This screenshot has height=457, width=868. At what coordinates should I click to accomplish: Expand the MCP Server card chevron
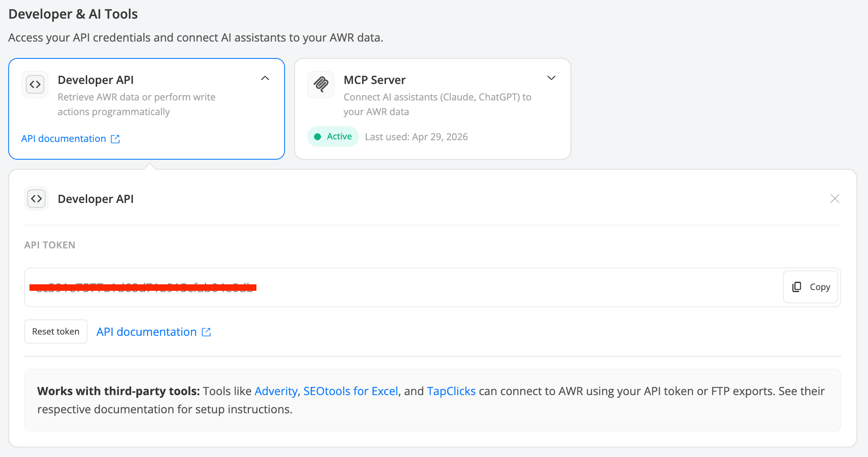tap(551, 78)
